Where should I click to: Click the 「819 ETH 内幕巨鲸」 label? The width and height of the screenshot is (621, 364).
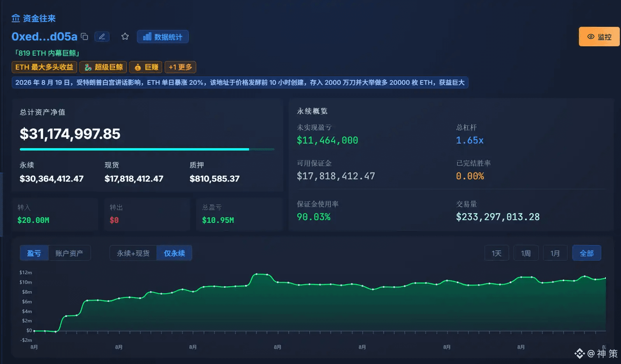click(x=47, y=53)
